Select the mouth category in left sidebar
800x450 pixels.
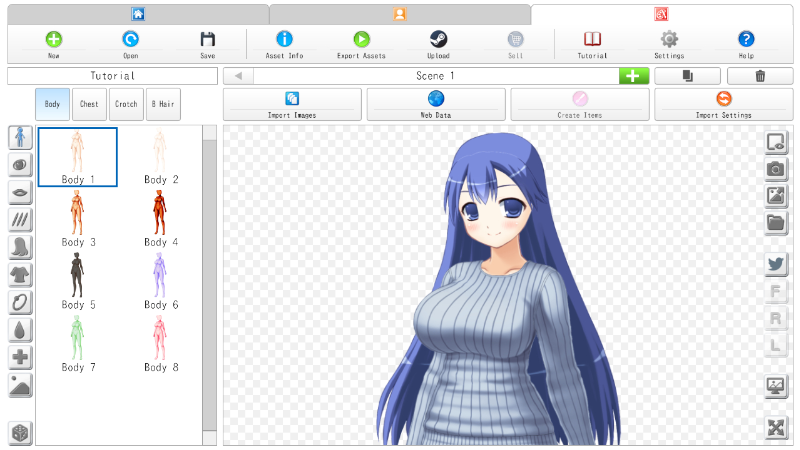pyautogui.click(x=21, y=192)
